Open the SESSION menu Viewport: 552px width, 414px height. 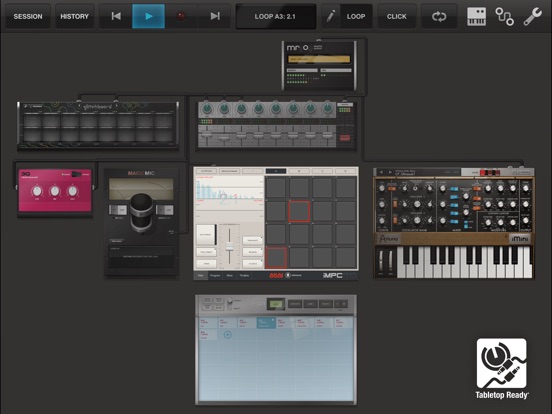click(28, 16)
